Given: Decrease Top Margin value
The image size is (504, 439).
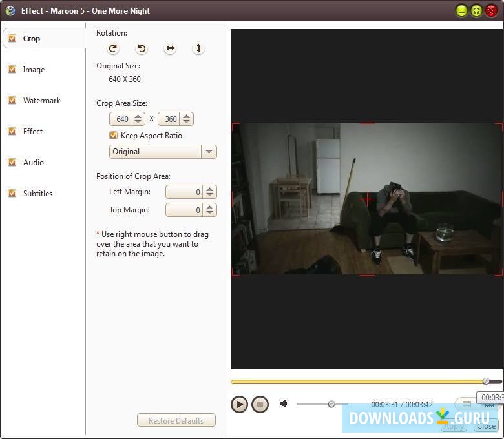Looking at the screenshot, I should [209, 213].
